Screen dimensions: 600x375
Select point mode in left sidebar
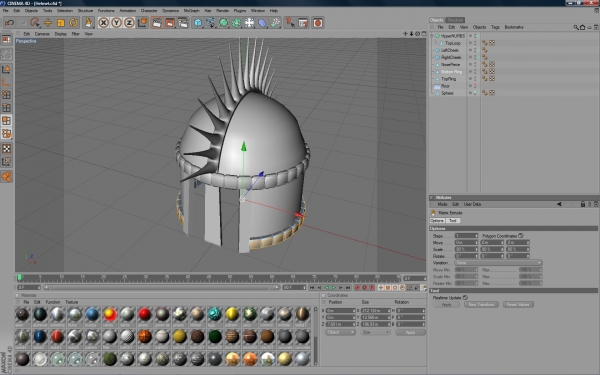(7, 95)
